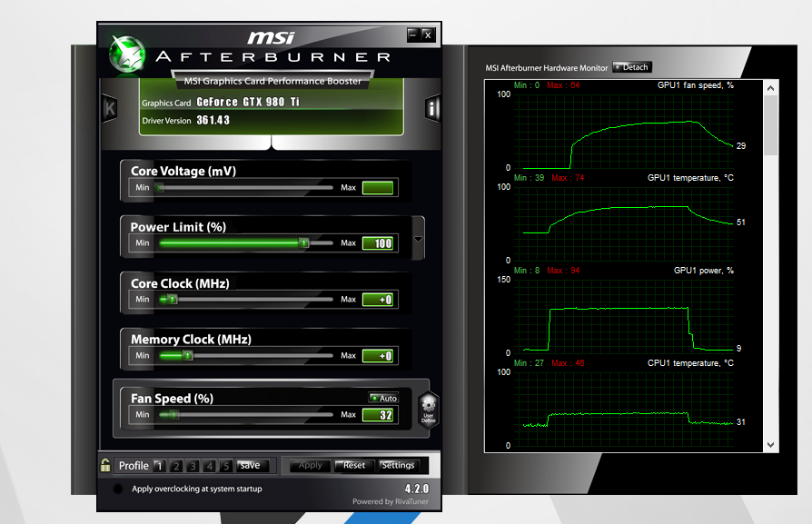Click the hardware monitor scrollbar thumb
Image resolution: width=812 pixels, height=524 pixels.
[x=770, y=124]
